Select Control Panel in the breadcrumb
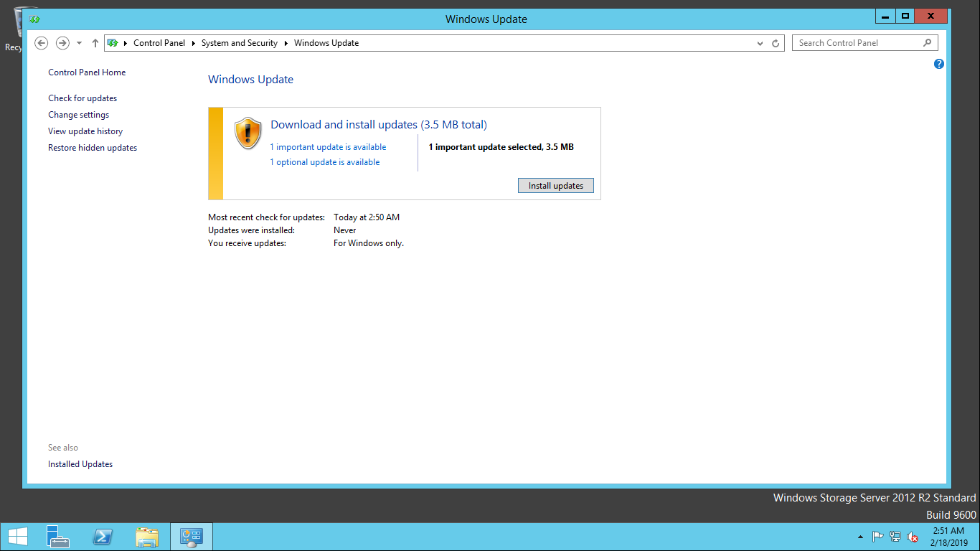This screenshot has width=980, height=551. point(159,43)
